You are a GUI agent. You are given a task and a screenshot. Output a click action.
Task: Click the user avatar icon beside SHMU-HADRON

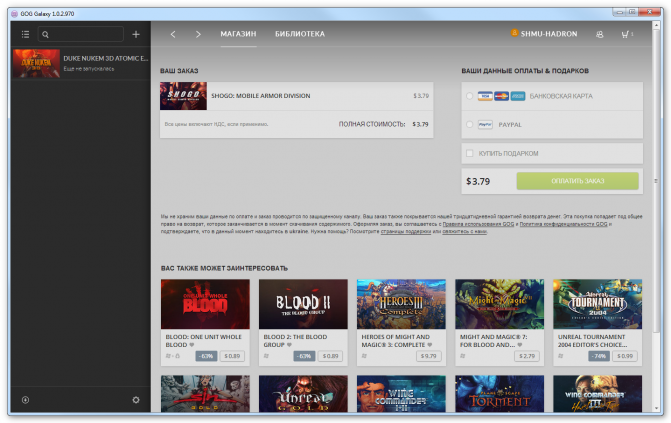[x=514, y=33]
